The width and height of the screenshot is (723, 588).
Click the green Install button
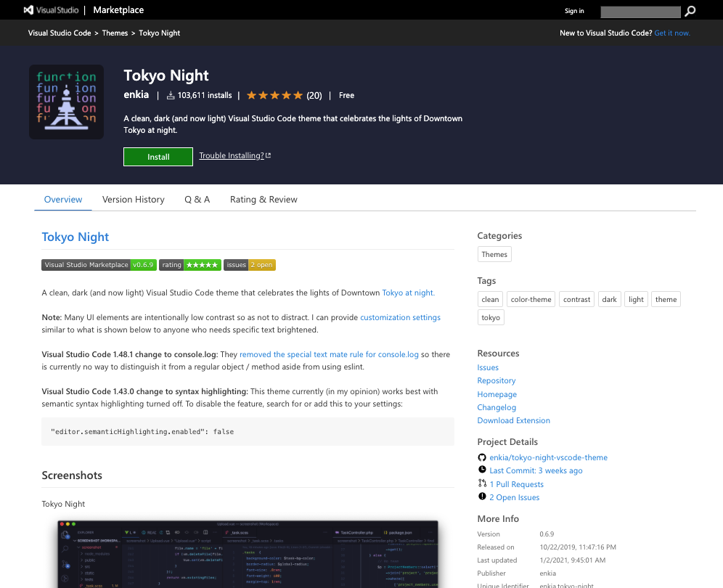coord(158,157)
